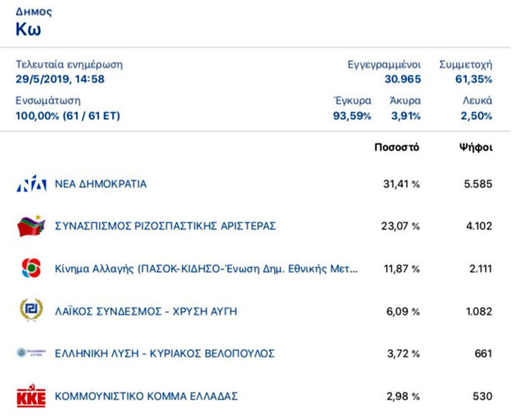Screen dimensions: 518x420
Task: Click the Ποσοστό column header
Action: click(x=397, y=147)
